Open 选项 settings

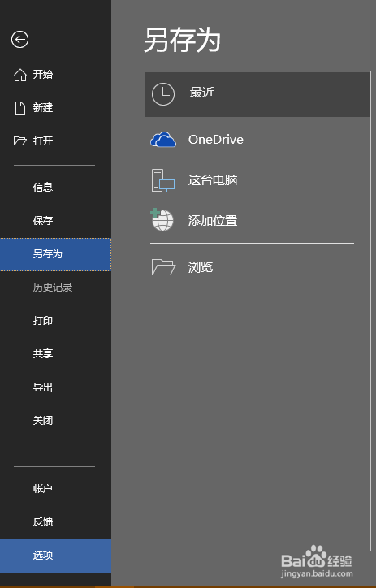55,556
